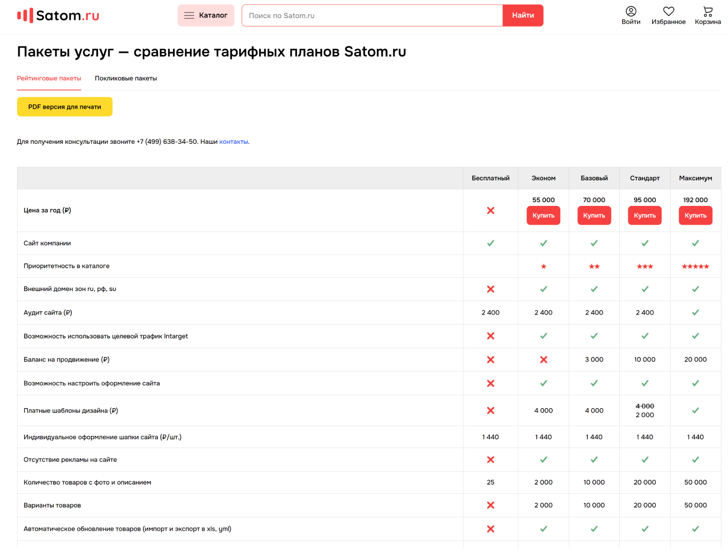Viewport: 728px width, 560px height.
Task: Click 25 in Количество товаров row
Action: tap(490, 482)
